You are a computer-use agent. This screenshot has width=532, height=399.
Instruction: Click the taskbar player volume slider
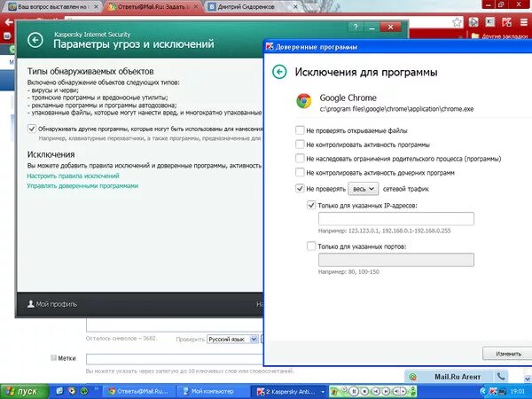point(401,392)
